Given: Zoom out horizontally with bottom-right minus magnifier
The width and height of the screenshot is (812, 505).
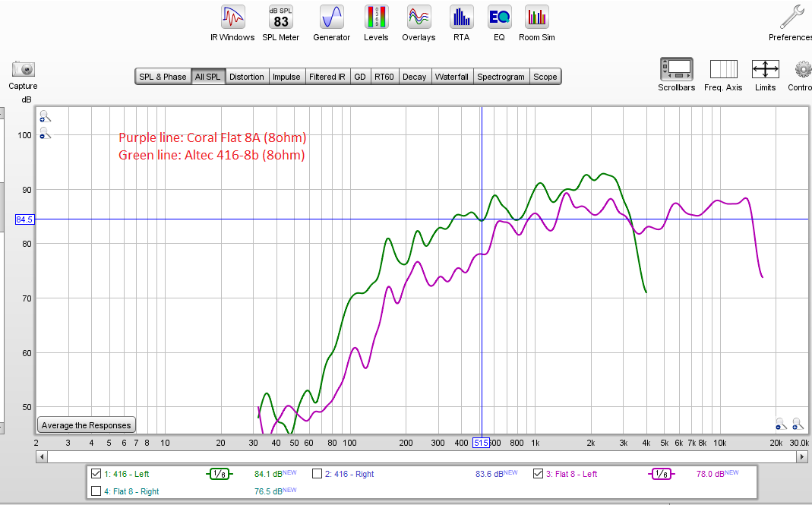Looking at the screenshot, I should pyautogui.click(x=781, y=425).
